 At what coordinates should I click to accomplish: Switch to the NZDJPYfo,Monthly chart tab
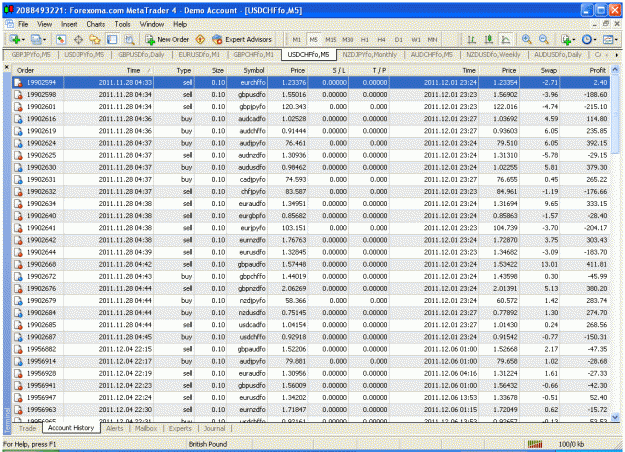pyautogui.click(x=370, y=55)
